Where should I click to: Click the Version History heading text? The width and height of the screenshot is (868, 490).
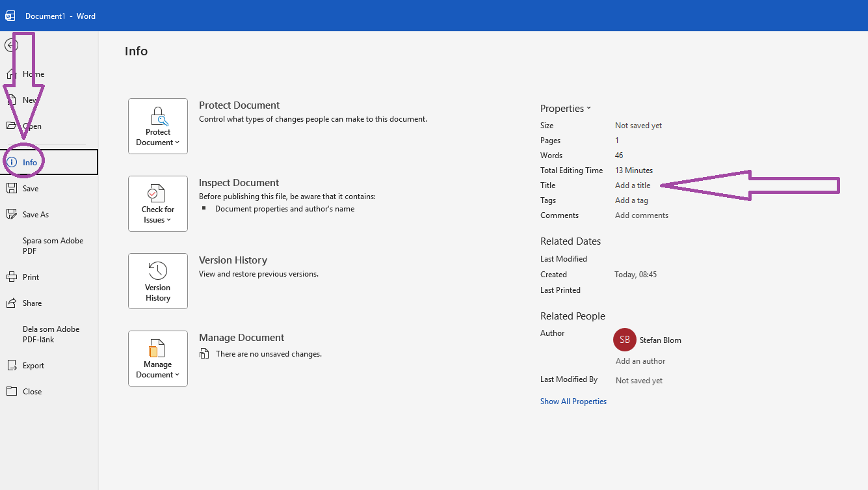[233, 260]
